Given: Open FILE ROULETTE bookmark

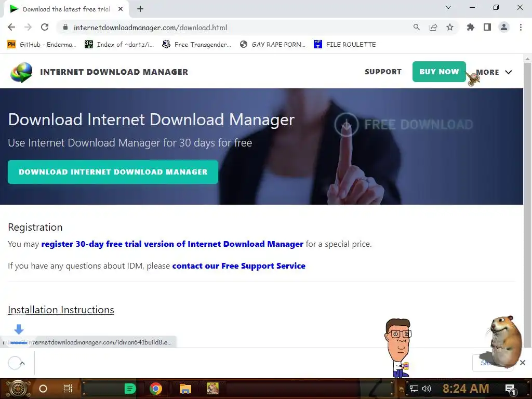Looking at the screenshot, I should [x=345, y=45].
